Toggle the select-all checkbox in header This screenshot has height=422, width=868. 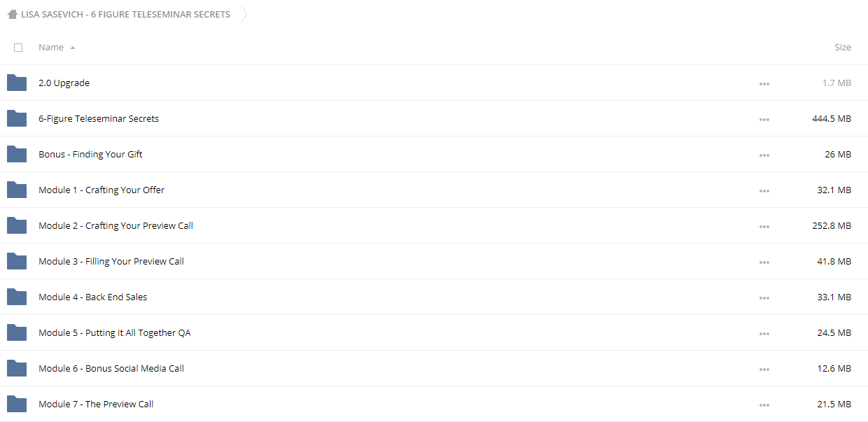[x=18, y=48]
